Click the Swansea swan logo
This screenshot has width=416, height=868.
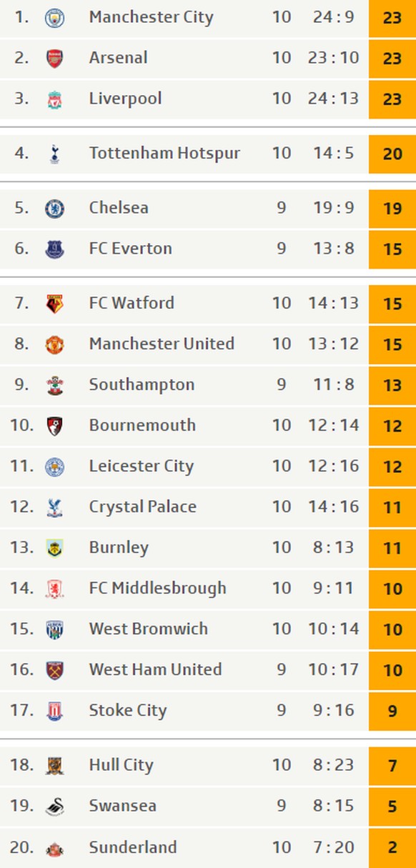tap(54, 807)
